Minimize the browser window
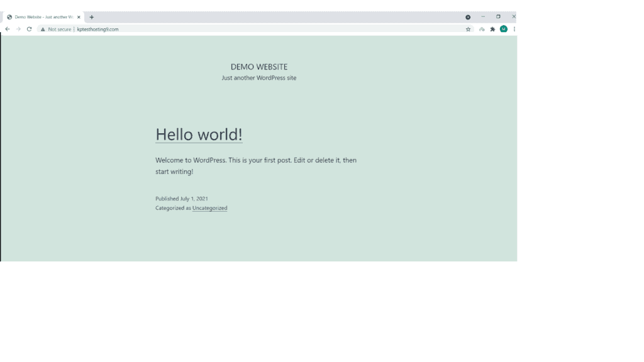 click(x=482, y=17)
